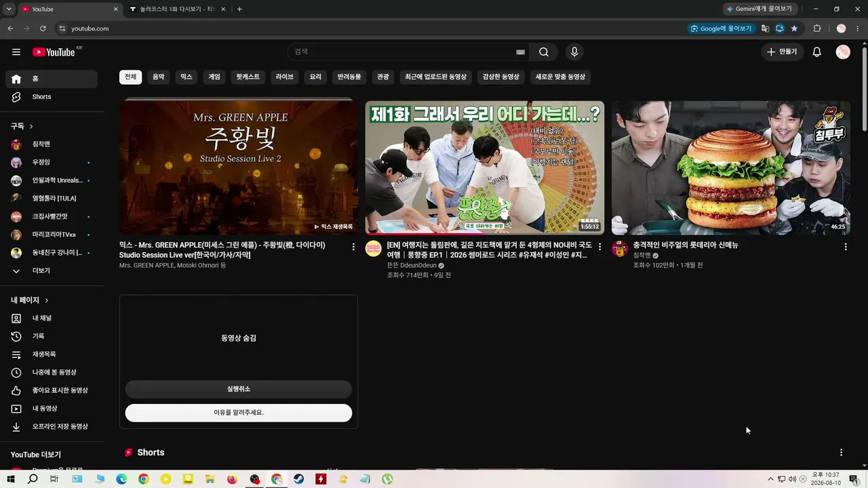Open 내 채널 in sidebar
868x488 pixels.
52,318
